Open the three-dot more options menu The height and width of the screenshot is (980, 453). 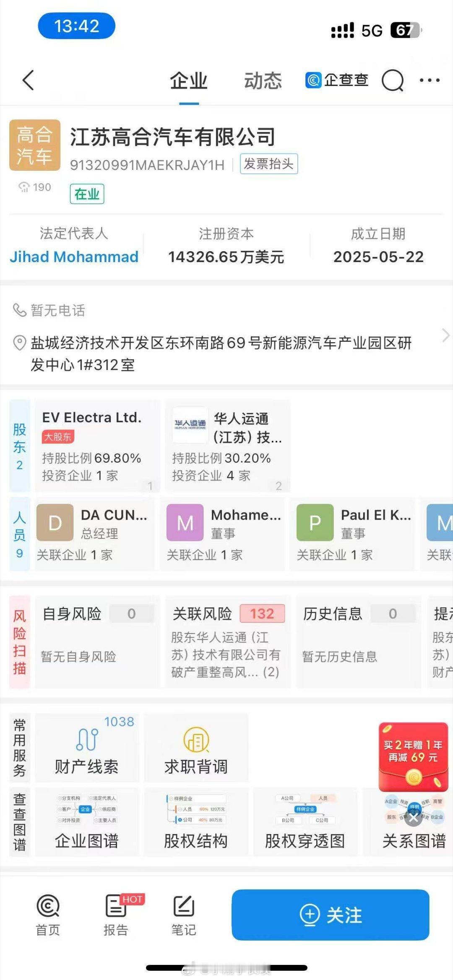point(430,80)
